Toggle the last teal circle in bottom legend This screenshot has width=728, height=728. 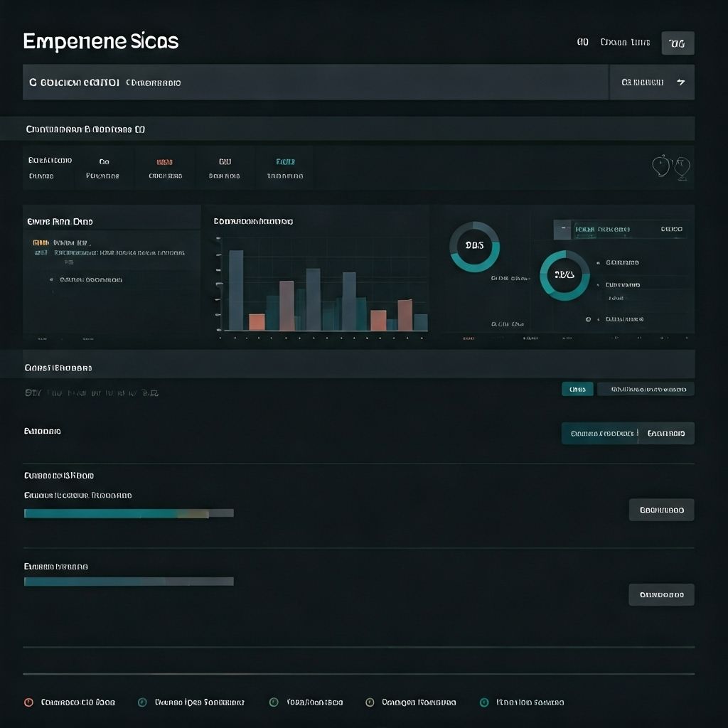coord(484,702)
